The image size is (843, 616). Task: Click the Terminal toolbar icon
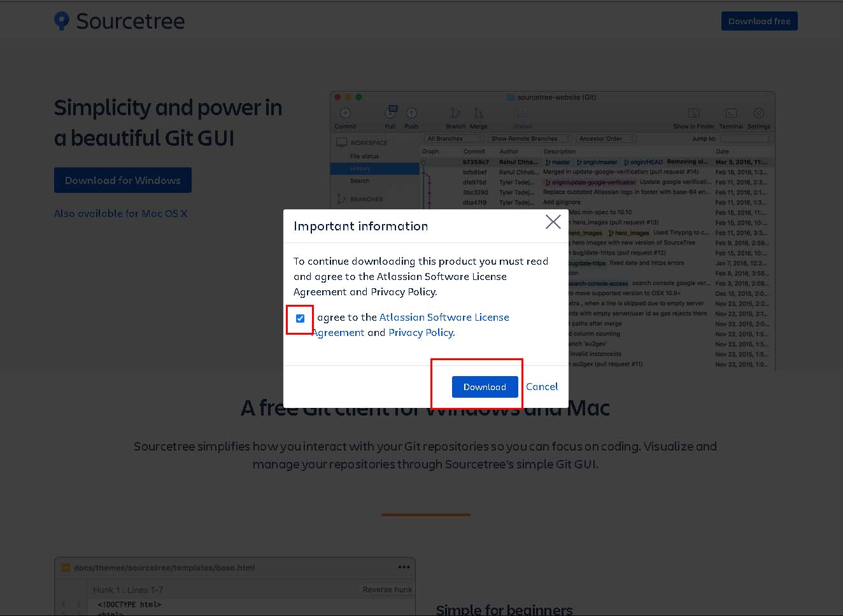pyautogui.click(x=731, y=113)
